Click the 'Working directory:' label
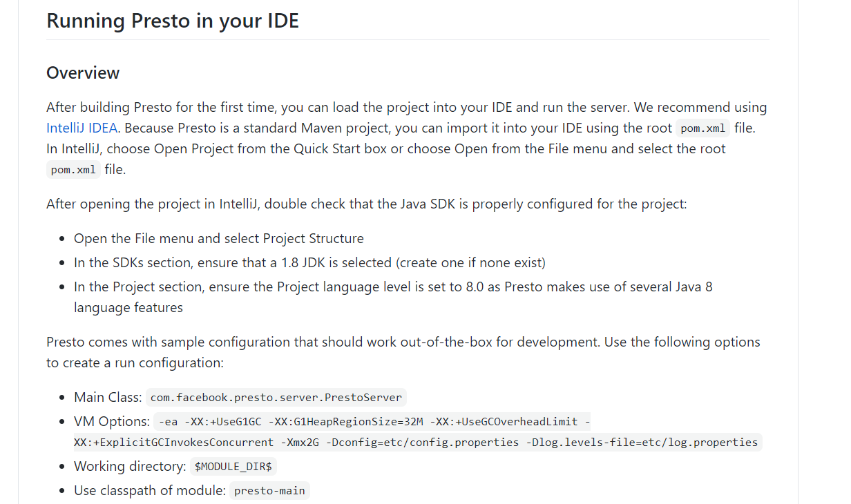 tap(130, 467)
